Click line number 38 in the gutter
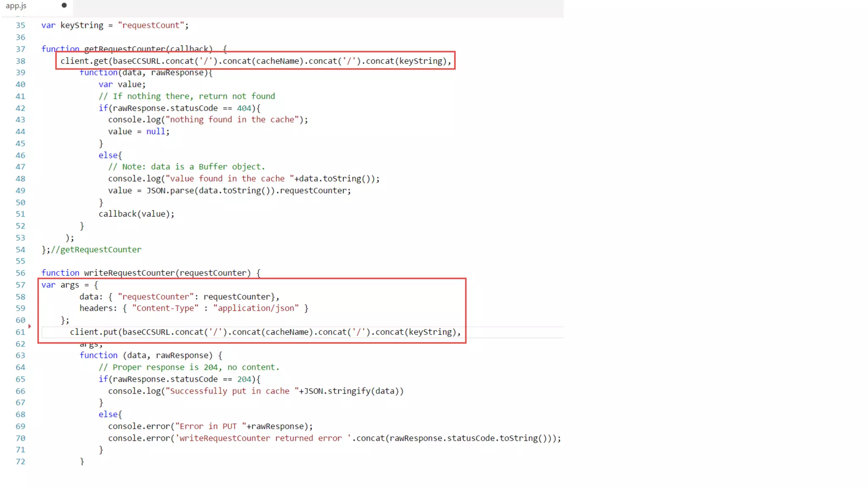 [x=20, y=61]
